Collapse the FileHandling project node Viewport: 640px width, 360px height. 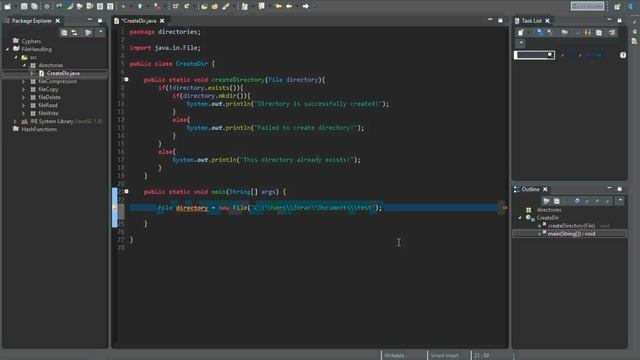(x=7, y=49)
